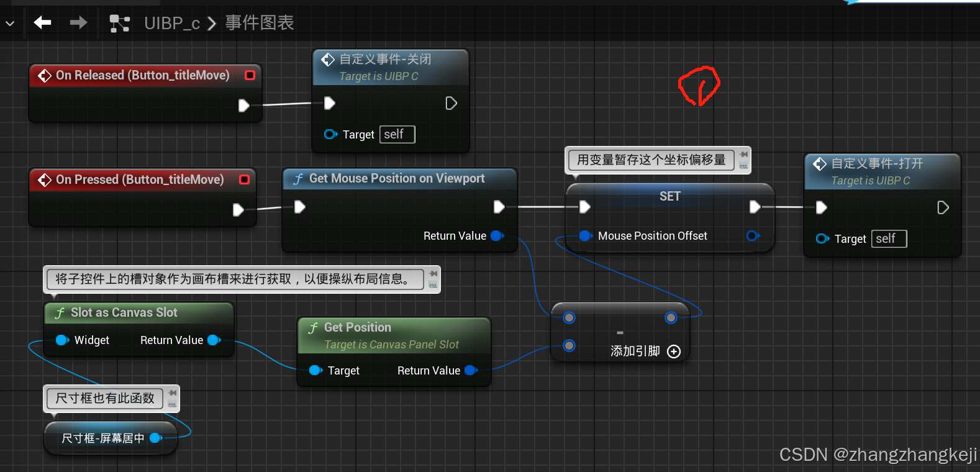Click exec input pin of 自定义事件-打开

tap(822, 207)
